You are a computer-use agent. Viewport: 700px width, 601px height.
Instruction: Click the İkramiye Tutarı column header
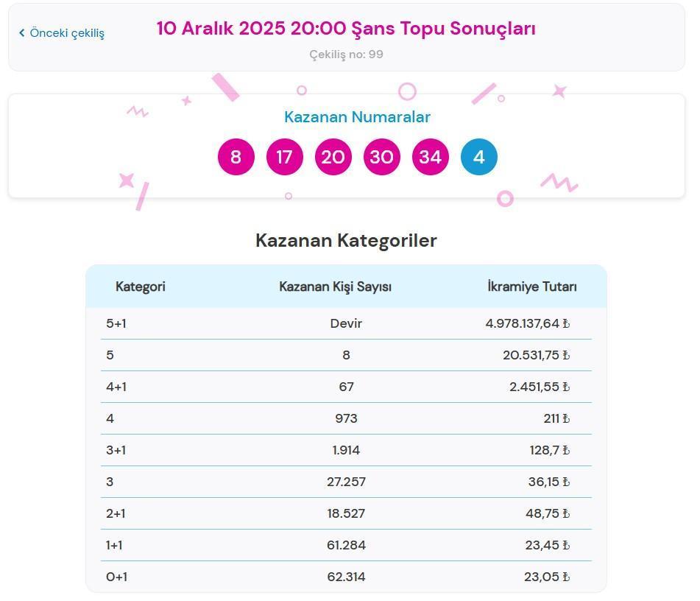531,287
